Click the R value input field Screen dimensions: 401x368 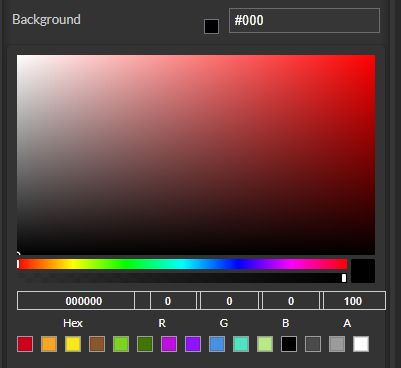point(173,301)
